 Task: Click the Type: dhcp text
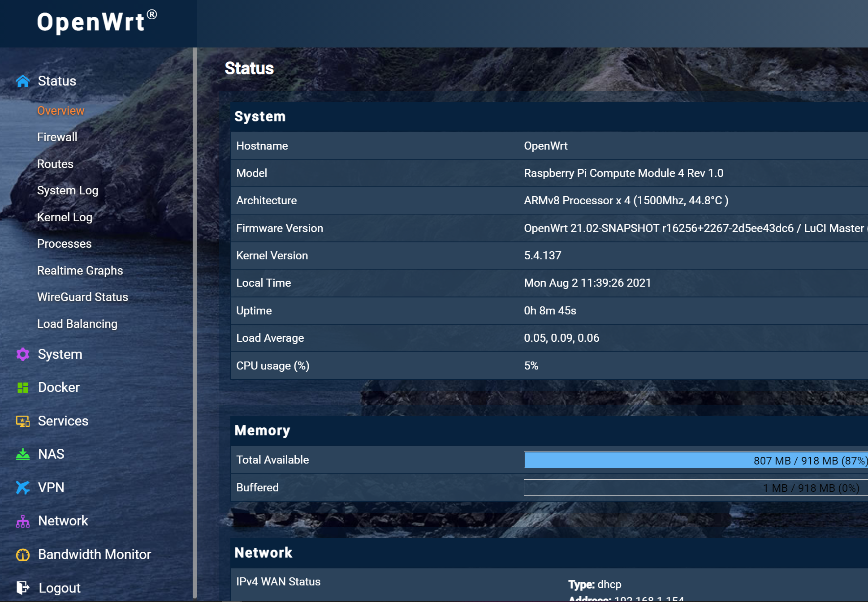coord(595,585)
